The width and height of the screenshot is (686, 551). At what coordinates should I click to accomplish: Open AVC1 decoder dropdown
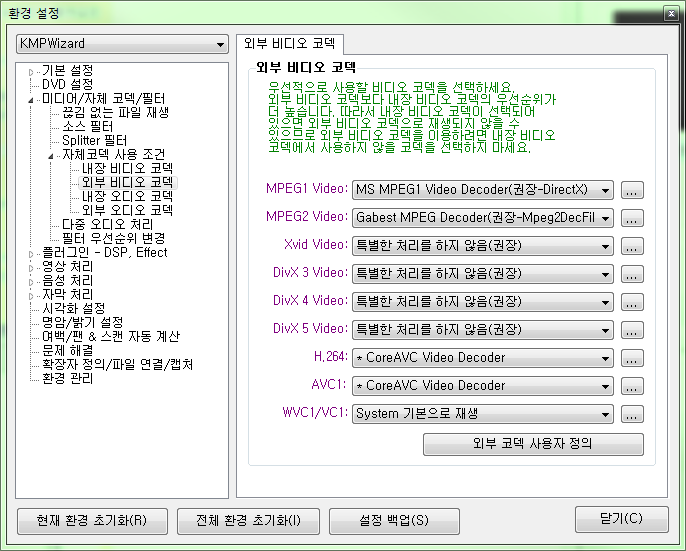[x=483, y=386]
